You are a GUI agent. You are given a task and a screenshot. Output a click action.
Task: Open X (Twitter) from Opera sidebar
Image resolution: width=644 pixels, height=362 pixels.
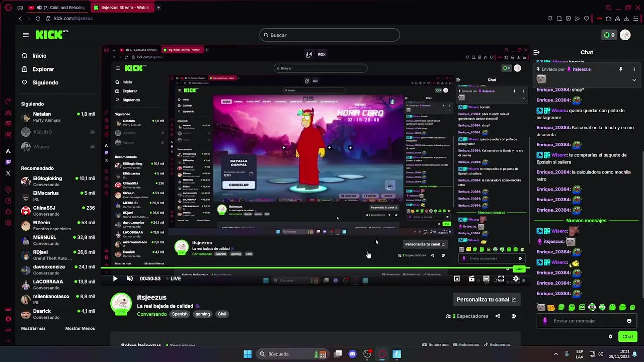point(8,173)
